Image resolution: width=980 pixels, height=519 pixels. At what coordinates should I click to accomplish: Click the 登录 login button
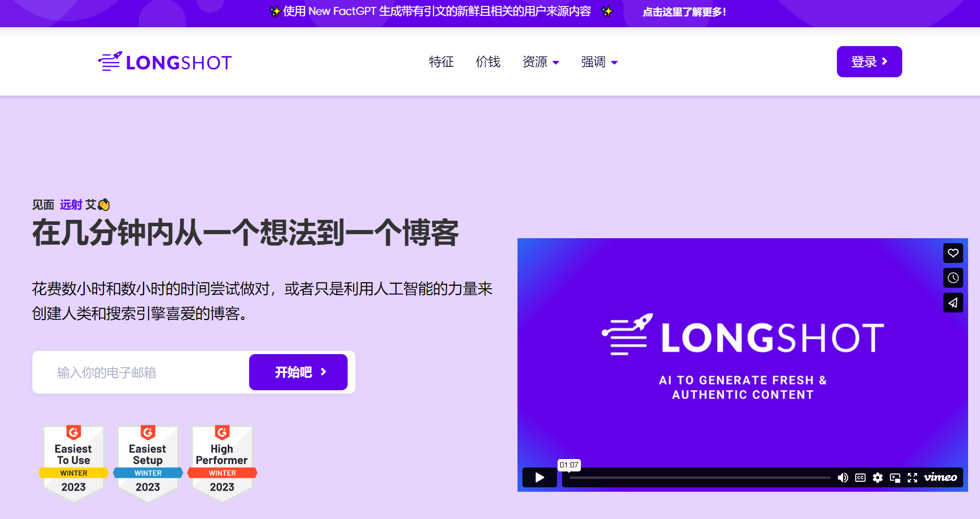click(x=869, y=62)
